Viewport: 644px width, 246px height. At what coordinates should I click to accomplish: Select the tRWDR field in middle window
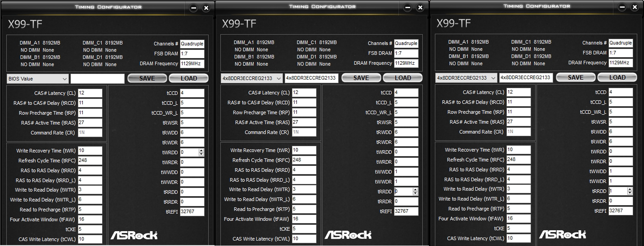click(406, 142)
